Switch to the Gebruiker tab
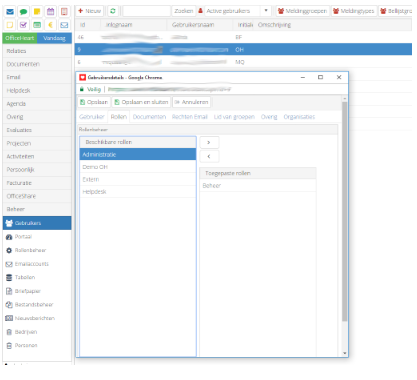 point(92,117)
